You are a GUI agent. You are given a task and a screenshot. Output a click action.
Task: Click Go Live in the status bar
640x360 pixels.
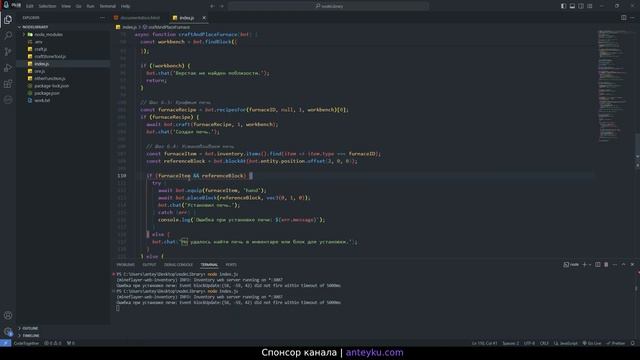(592, 343)
